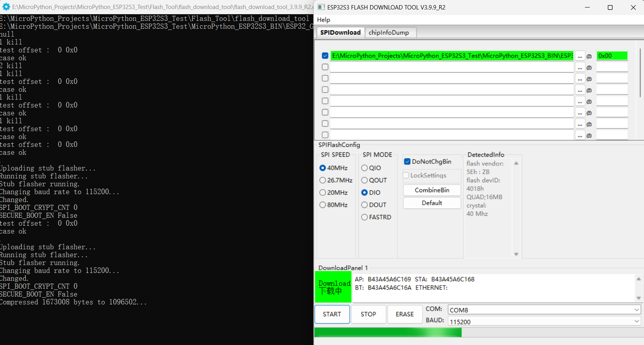Switch to the SPIDownload tab

[340, 32]
